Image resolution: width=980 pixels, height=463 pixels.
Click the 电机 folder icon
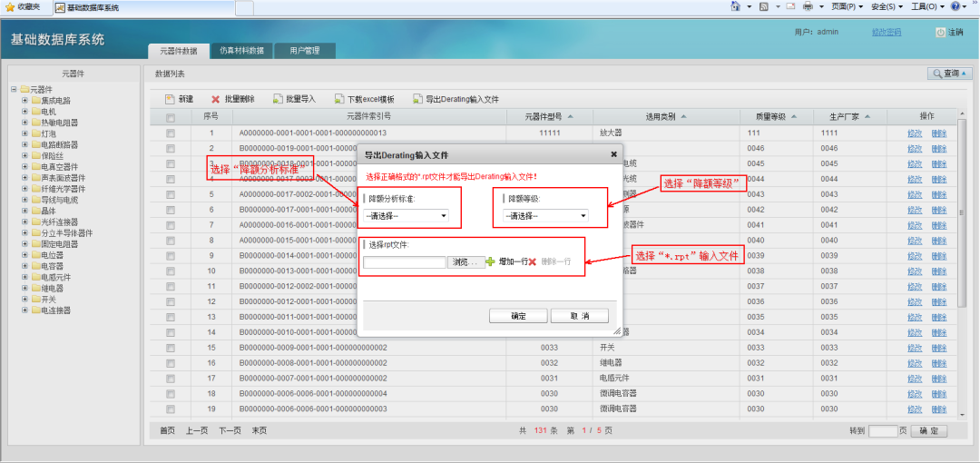pyautogui.click(x=35, y=112)
